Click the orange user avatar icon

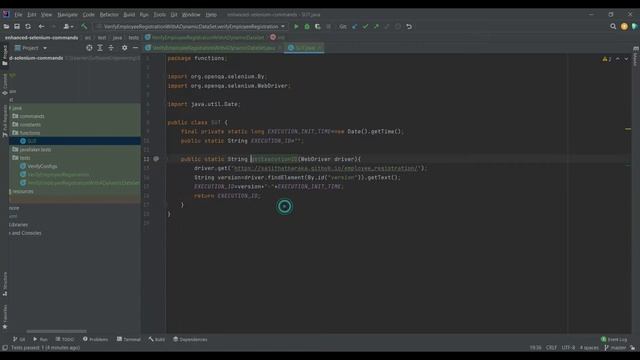click(x=624, y=27)
